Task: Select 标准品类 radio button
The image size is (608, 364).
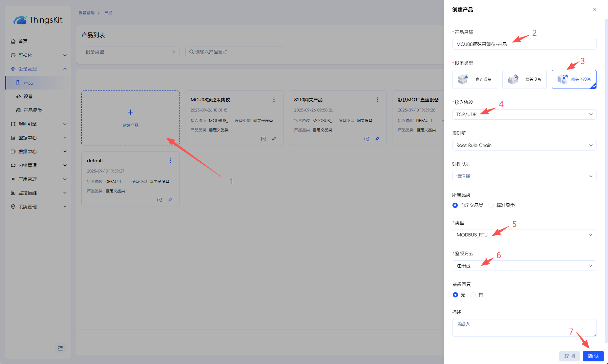Action: point(491,205)
